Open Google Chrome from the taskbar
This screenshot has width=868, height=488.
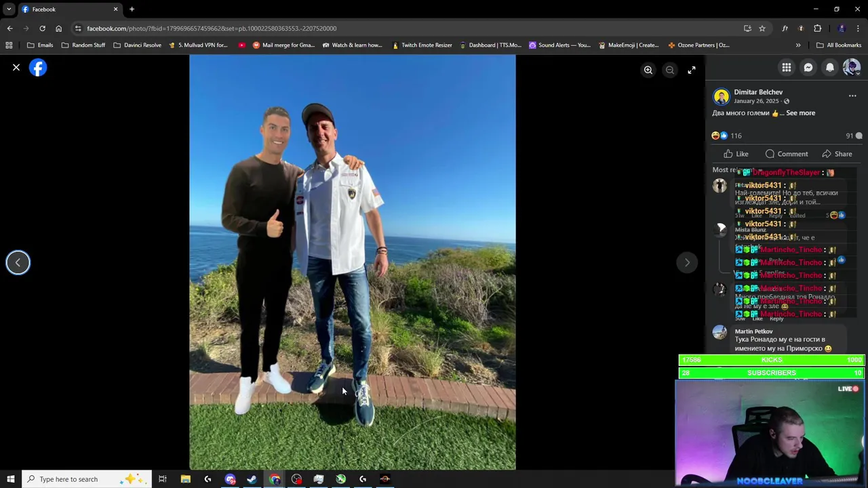coord(274,479)
